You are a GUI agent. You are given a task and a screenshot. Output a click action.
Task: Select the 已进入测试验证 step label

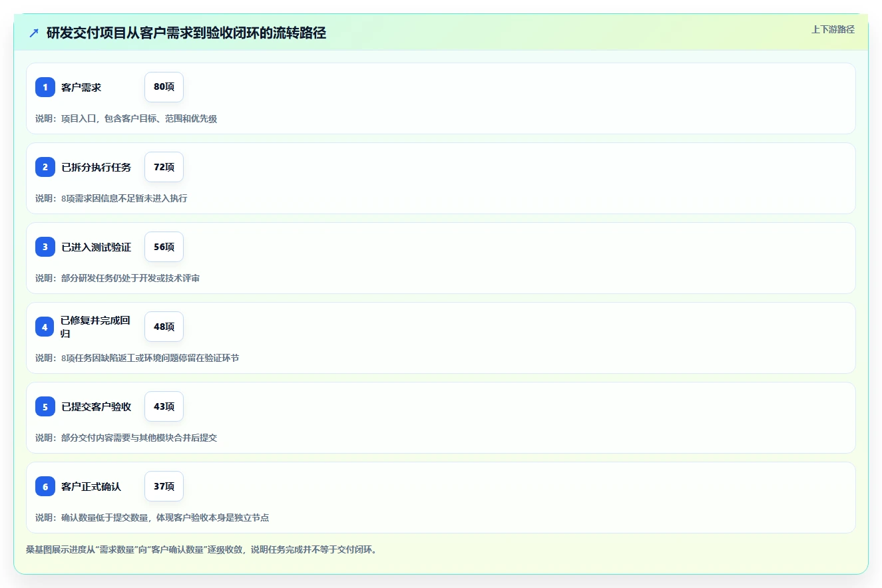pos(97,247)
